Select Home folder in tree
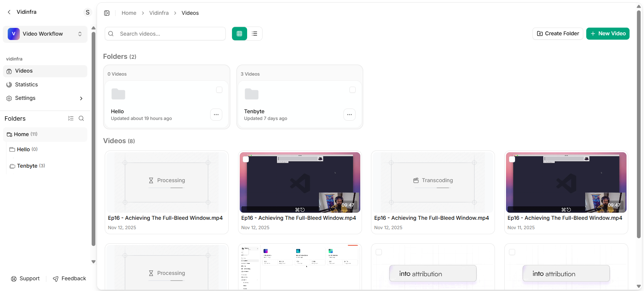The width and height of the screenshot is (644, 291). click(45, 134)
